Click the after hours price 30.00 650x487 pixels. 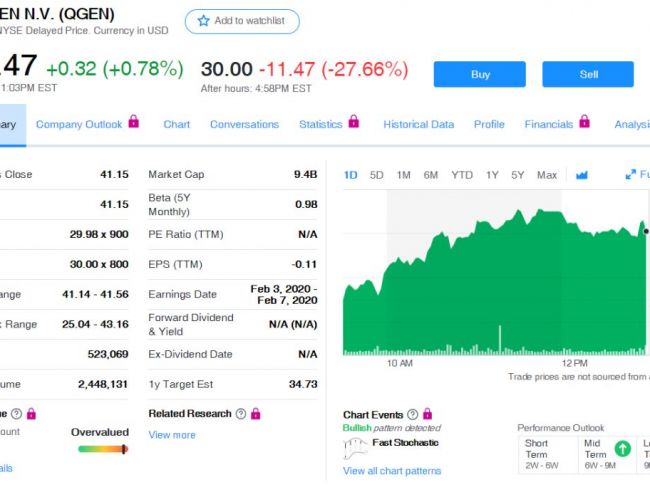pos(227,69)
